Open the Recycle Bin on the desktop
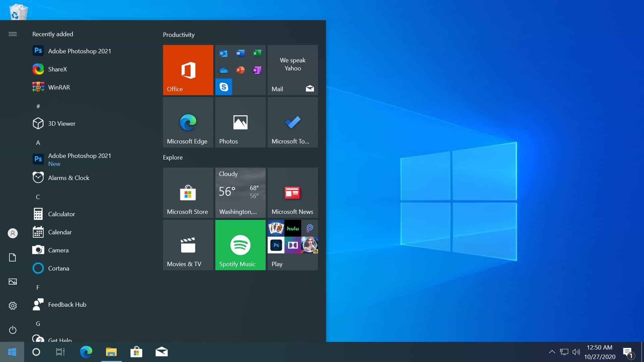 pos(18,12)
